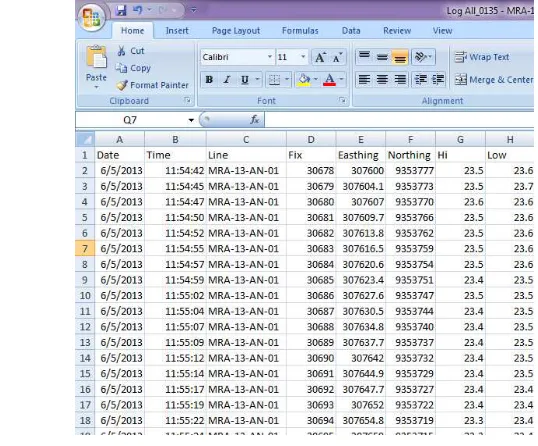This screenshot has height=446, width=538.
Task: Open the Insert ribbon tab
Action: pos(177,31)
